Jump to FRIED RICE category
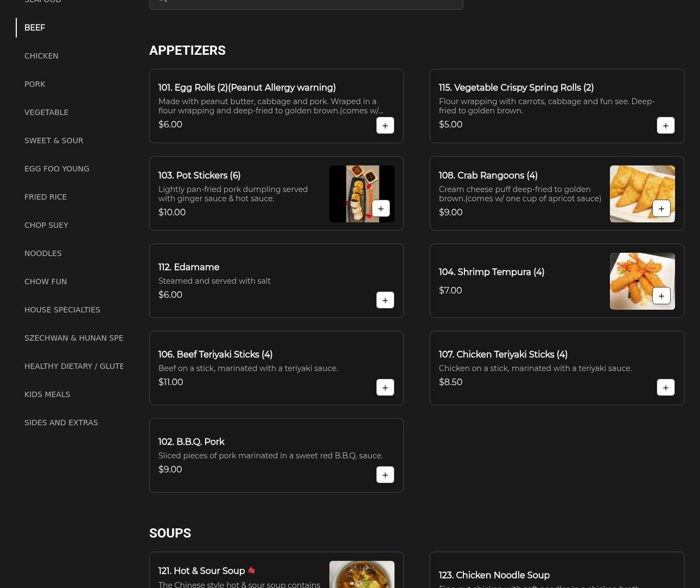The image size is (700, 588). tap(46, 197)
